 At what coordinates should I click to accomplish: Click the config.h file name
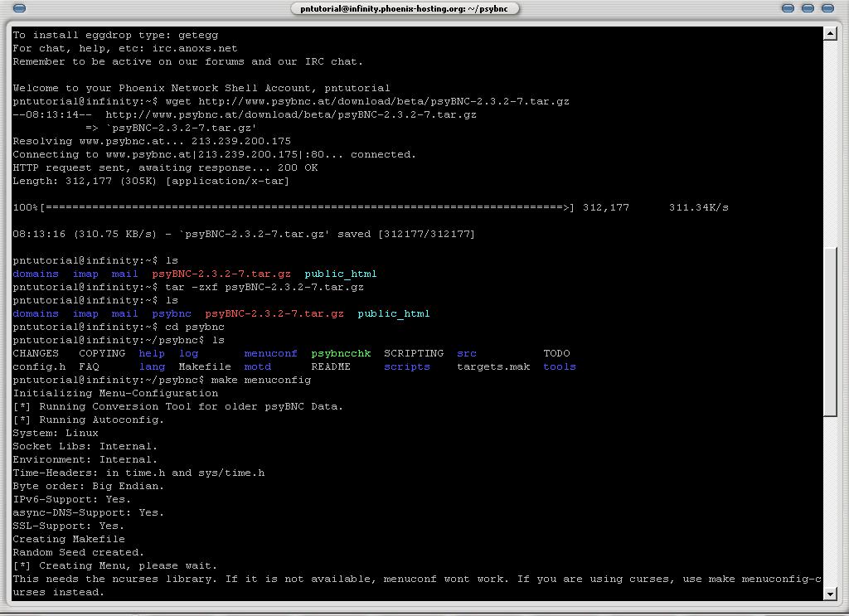pos(39,367)
